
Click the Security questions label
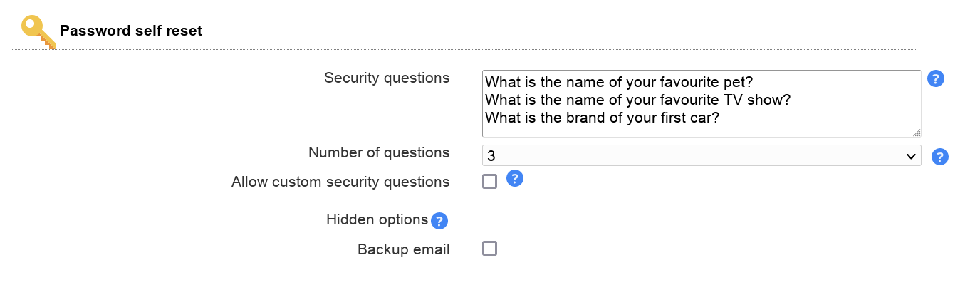click(x=387, y=78)
